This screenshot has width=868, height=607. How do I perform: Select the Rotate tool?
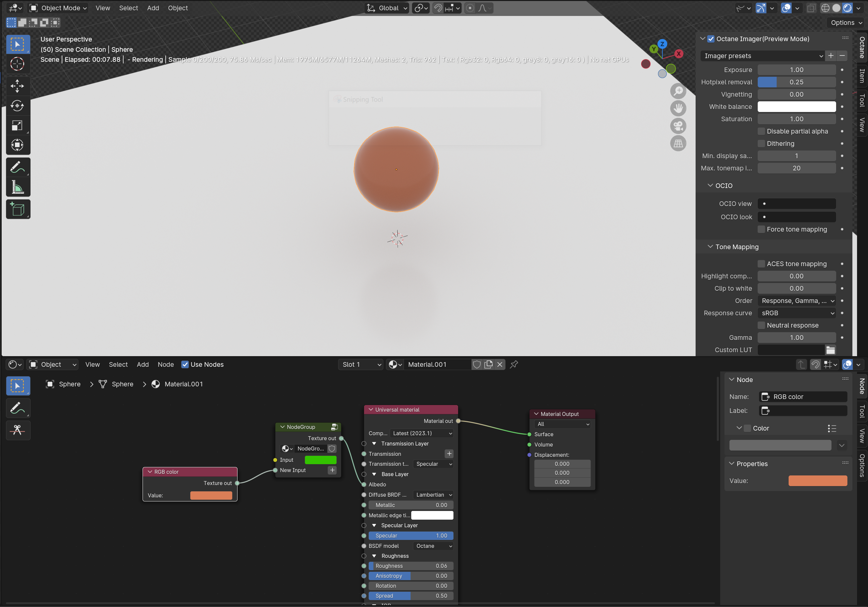[17, 106]
